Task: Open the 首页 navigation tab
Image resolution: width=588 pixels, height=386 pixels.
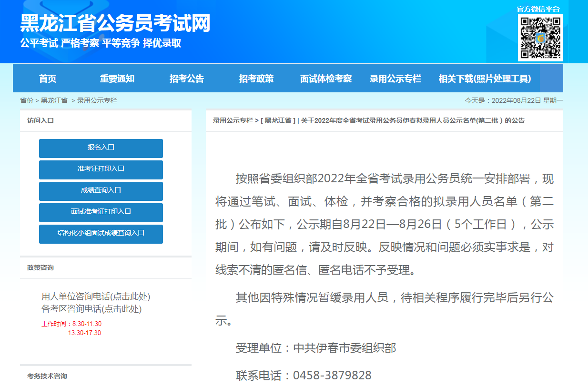Action: pos(48,79)
